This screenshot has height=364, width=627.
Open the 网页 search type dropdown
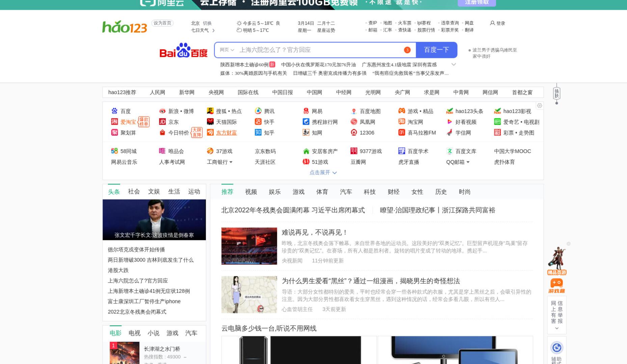[227, 50]
